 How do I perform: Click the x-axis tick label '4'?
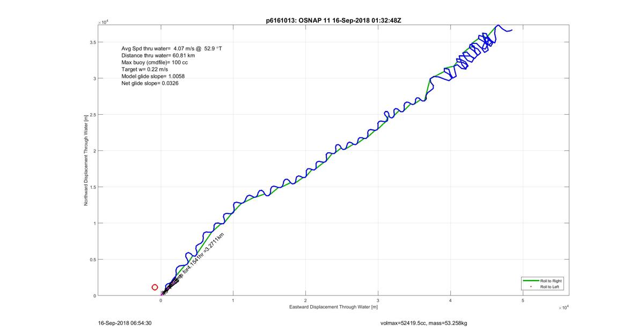click(450, 301)
